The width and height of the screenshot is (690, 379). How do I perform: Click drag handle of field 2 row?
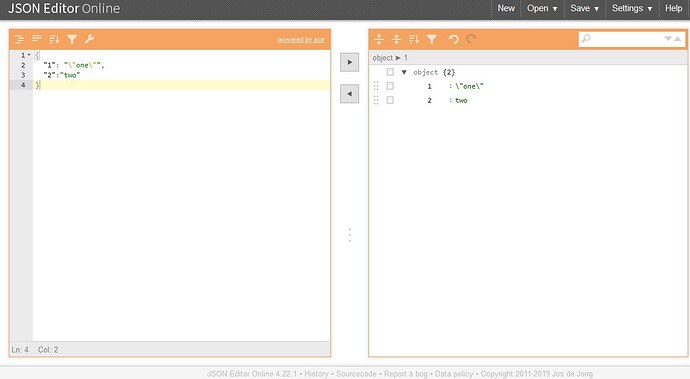[x=376, y=100]
